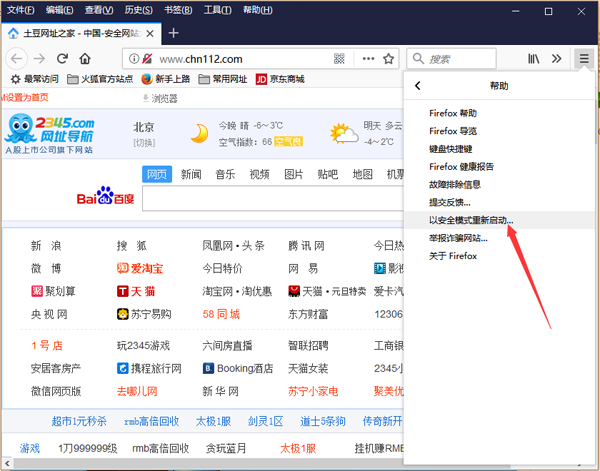Viewport: 600px width, 471px height.
Task: Select the 网页 search tab
Action: pyautogui.click(x=157, y=174)
